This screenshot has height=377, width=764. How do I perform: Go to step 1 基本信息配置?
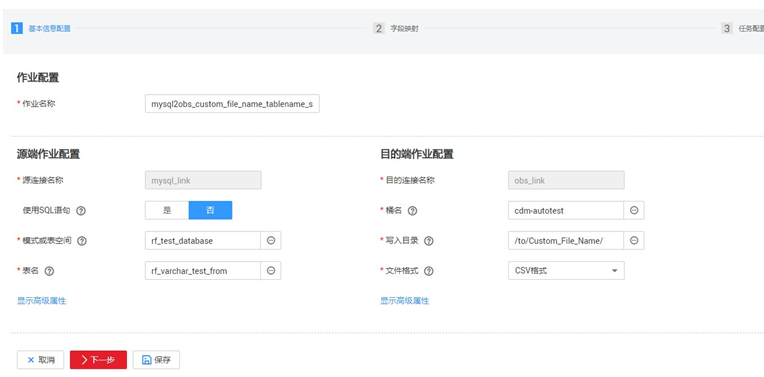pos(41,28)
